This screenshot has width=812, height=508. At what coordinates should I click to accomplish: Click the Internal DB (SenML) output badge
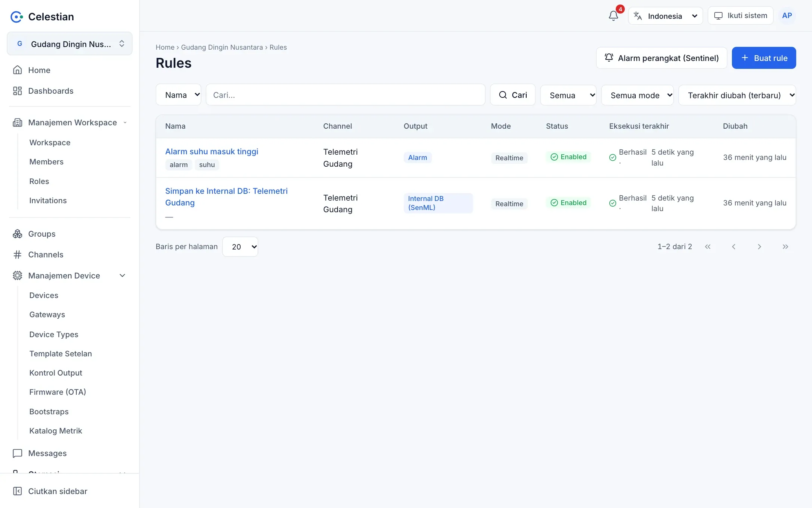[438, 203]
